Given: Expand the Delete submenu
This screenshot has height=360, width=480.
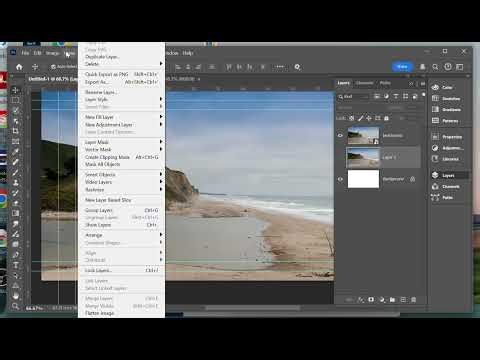Looking at the screenshot, I should point(121,64).
